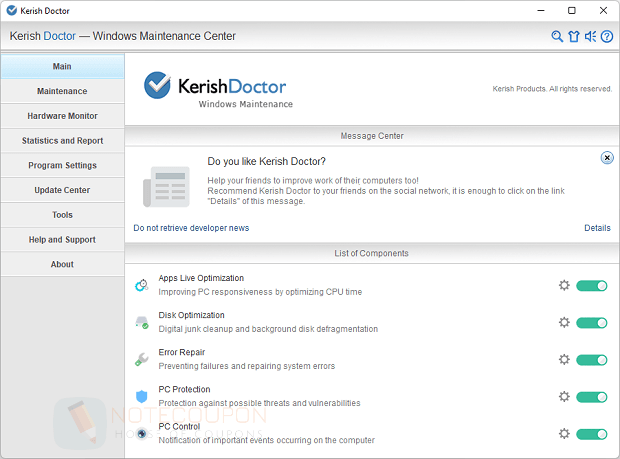Image resolution: width=620 pixels, height=459 pixels.
Task: Open the Hardware Monitor section
Action: point(62,116)
